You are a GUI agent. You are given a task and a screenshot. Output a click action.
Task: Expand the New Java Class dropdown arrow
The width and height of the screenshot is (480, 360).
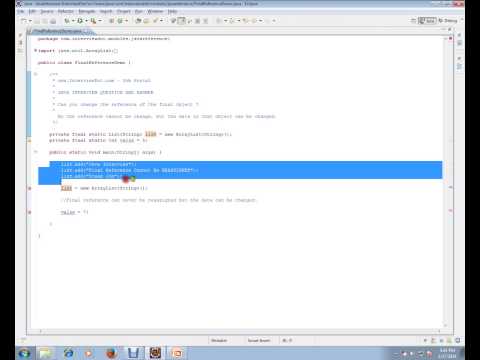[x=126, y=21]
